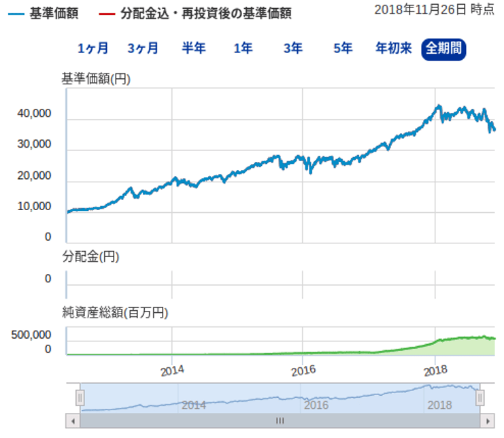Click the 全期間 period button
504x438 pixels.
point(443,48)
